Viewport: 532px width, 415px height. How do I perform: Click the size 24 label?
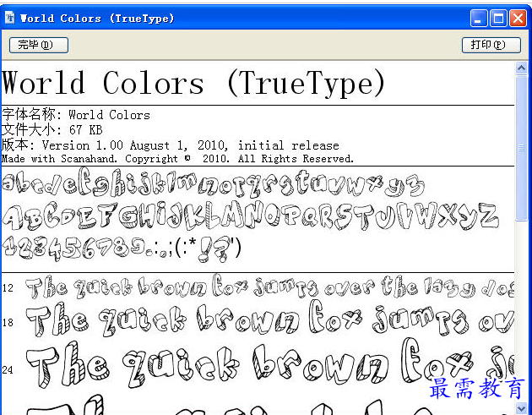point(8,370)
